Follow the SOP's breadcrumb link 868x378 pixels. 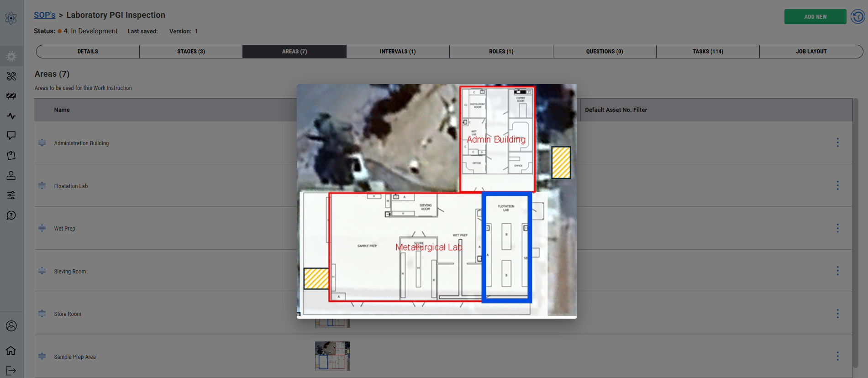click(44, 15)
